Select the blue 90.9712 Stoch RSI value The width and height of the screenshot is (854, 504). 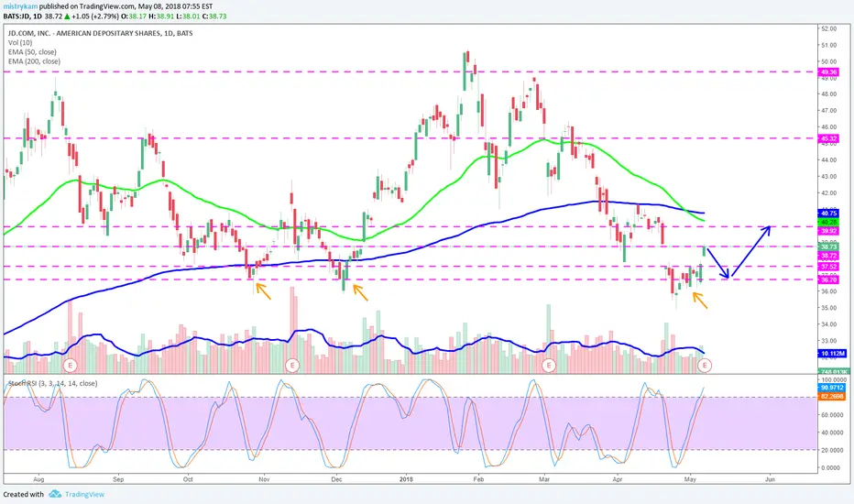pos(832,388)
